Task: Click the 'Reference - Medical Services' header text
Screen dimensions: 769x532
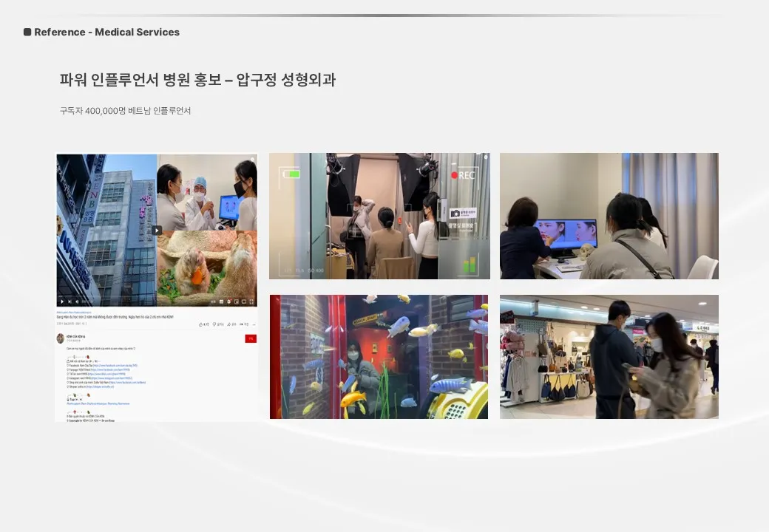Action: click(x=107, y=32)
